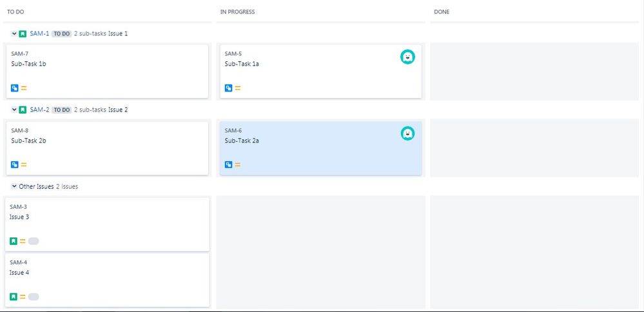Open the SAM-1 issue link
Viewport: 644px width, 312px height.
tap(39, 34)
